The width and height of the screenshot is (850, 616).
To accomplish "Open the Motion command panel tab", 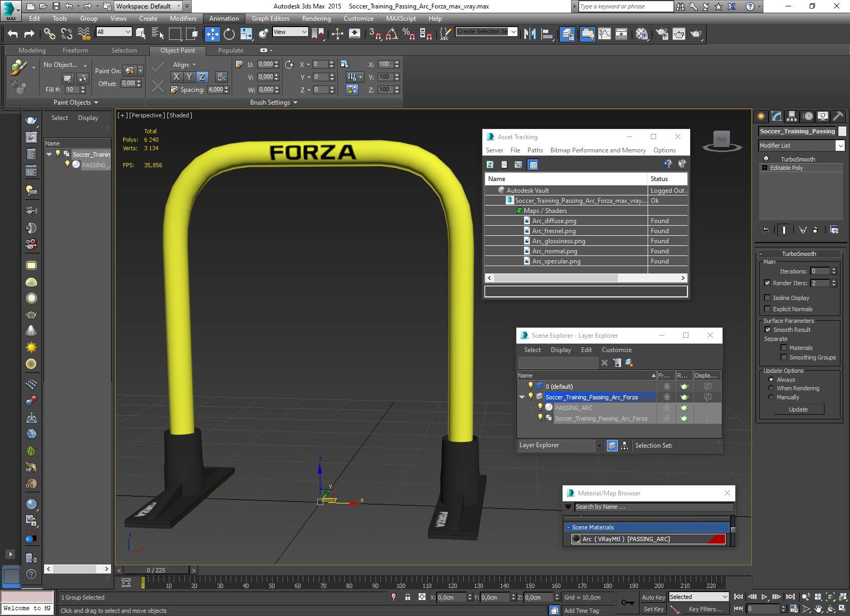I will (x=807, y=116).
